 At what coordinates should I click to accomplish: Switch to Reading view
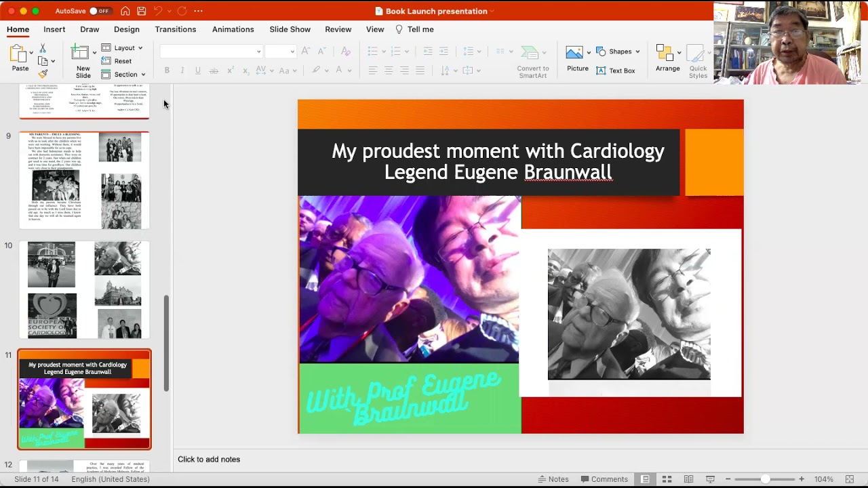(x=689, y=479)
